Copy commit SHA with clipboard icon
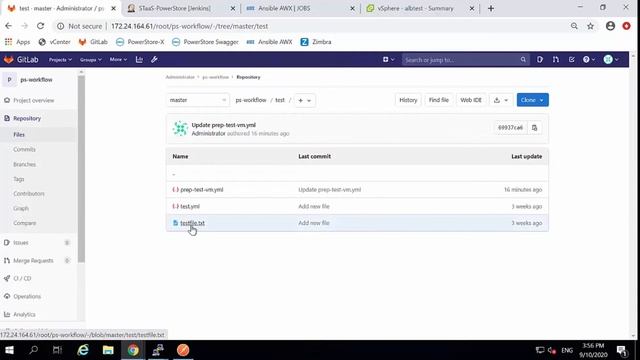This screenshot has height=360, width=640. (534, 128)
